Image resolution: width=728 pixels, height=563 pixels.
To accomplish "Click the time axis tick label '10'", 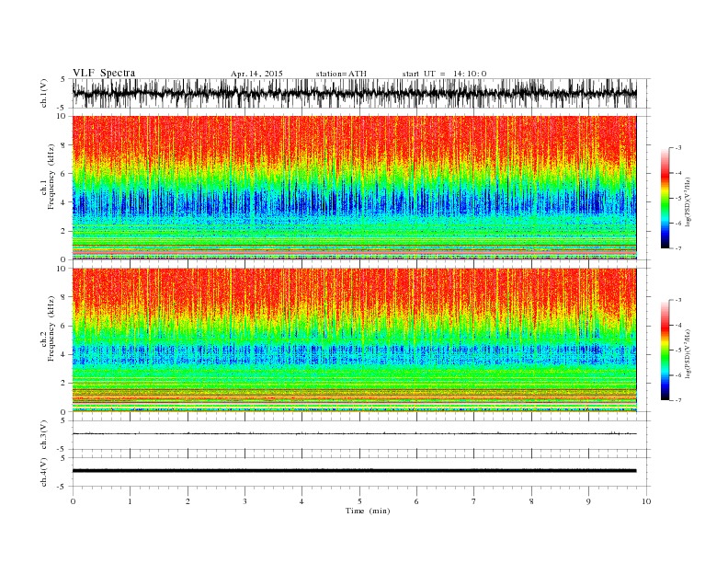I will [646, 501].
